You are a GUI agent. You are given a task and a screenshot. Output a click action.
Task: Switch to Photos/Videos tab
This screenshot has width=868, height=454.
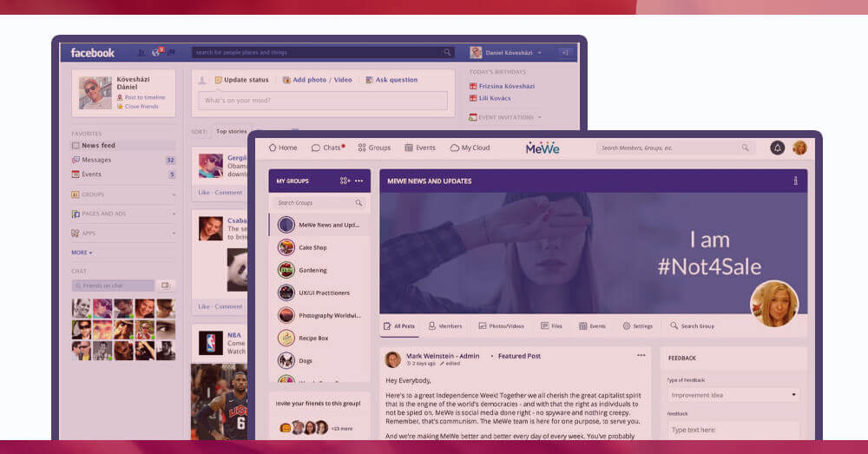(x=501, y=326)
